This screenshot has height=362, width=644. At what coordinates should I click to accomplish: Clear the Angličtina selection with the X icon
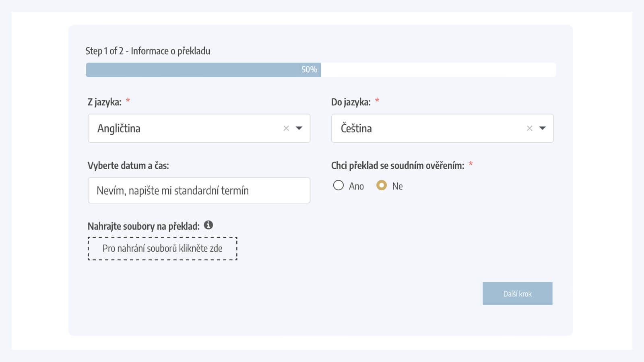click(x=286, y=128)
